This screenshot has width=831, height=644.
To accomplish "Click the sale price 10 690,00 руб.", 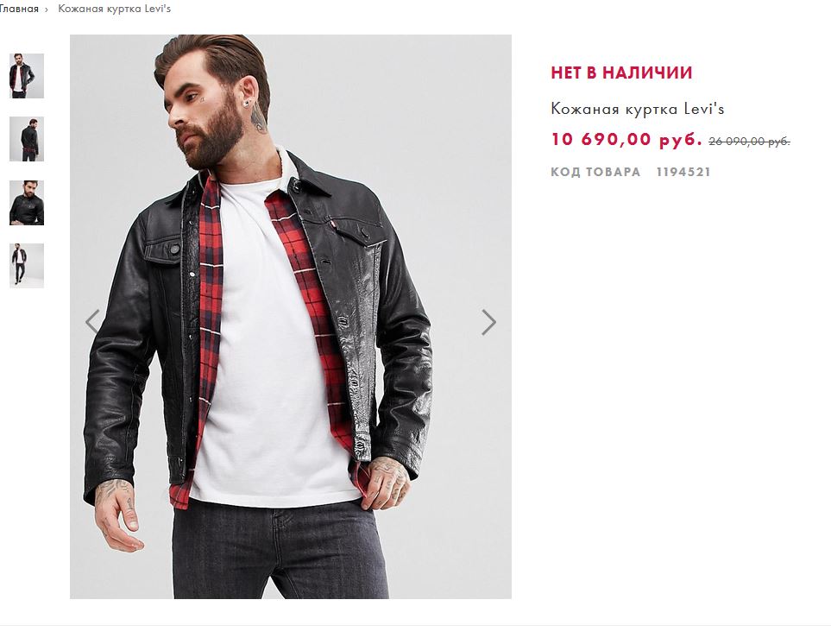I will pyautogui.click(x=626, y=139).
